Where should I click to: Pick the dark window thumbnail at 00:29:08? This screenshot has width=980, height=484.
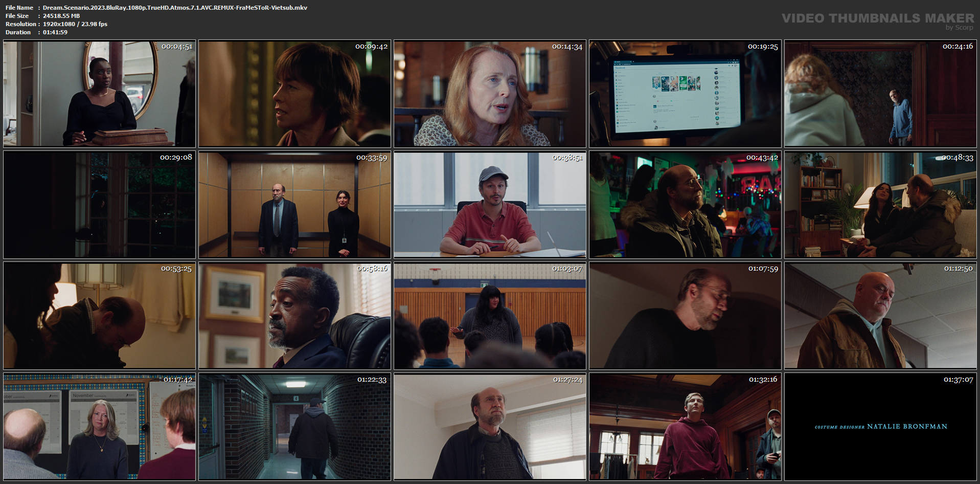99,205
